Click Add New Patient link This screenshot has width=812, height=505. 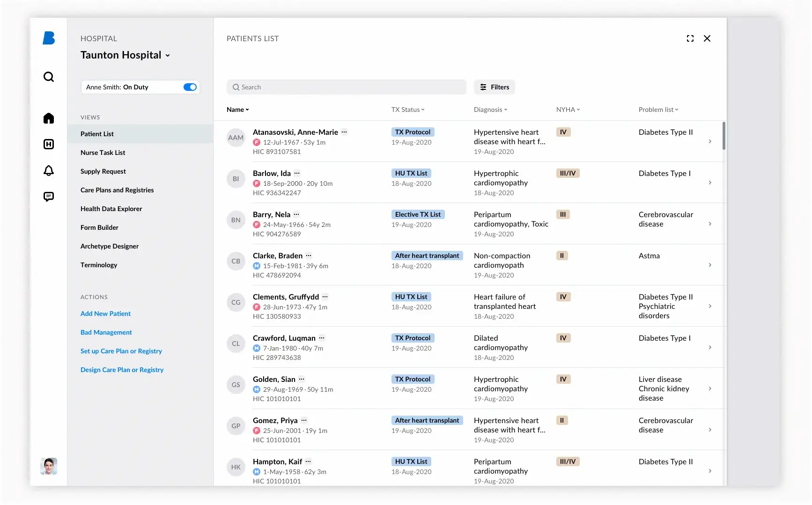point(105,314)
